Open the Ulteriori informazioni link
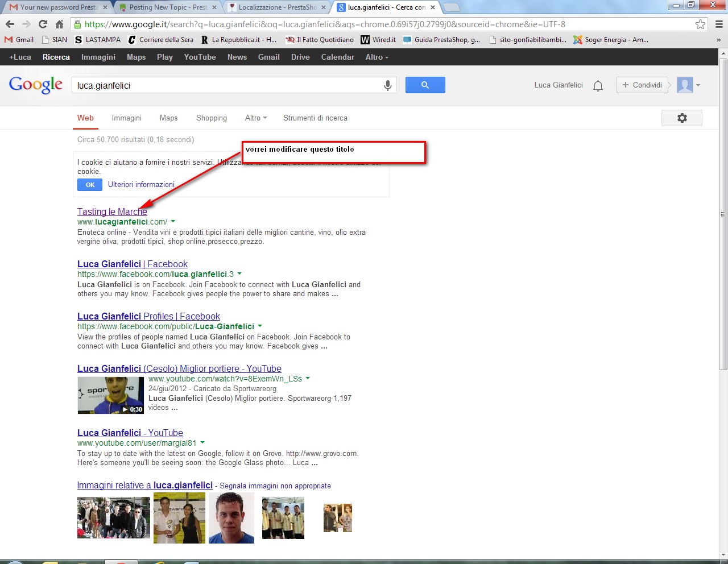 [x=141, y=185]
